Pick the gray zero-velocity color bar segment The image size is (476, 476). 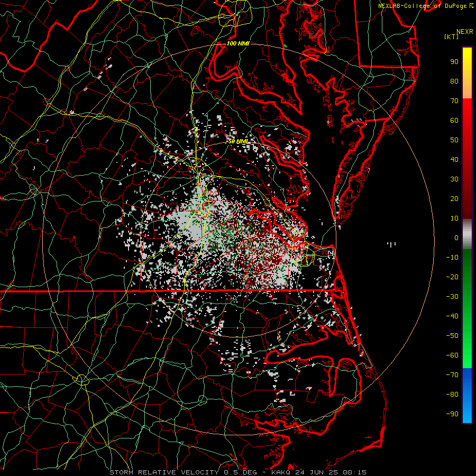(x=467, y=234)
